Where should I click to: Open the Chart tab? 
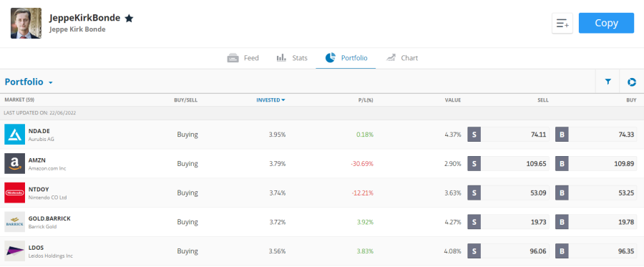coord(402,58)
